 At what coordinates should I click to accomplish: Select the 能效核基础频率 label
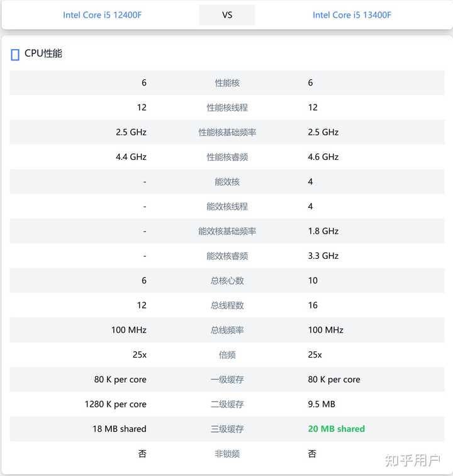tap(227, 231)
